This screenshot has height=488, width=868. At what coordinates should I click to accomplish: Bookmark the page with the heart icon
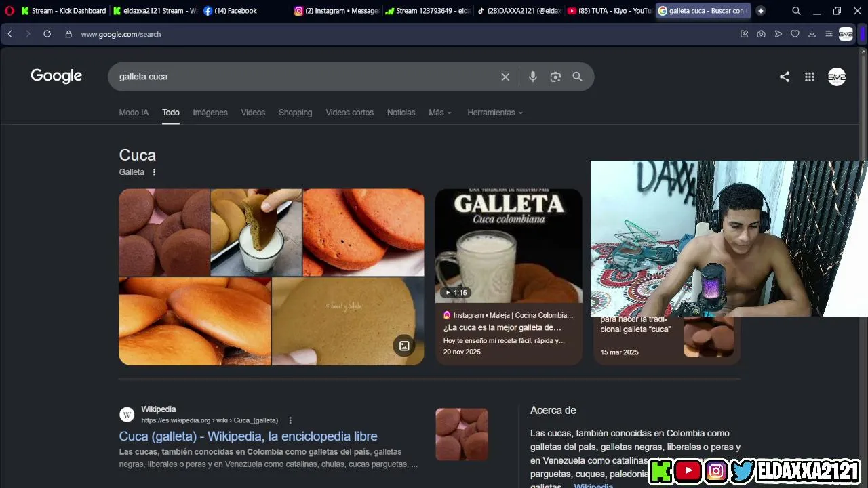point(795,34)
